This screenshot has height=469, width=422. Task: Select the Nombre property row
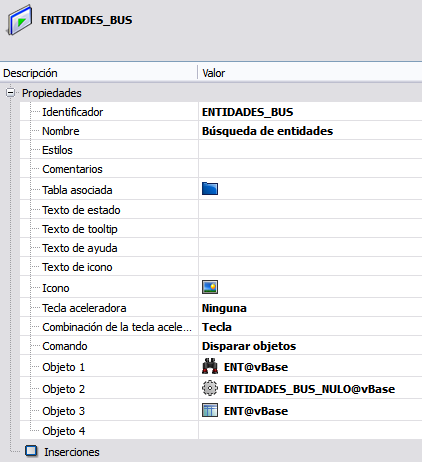coord(221,131)
